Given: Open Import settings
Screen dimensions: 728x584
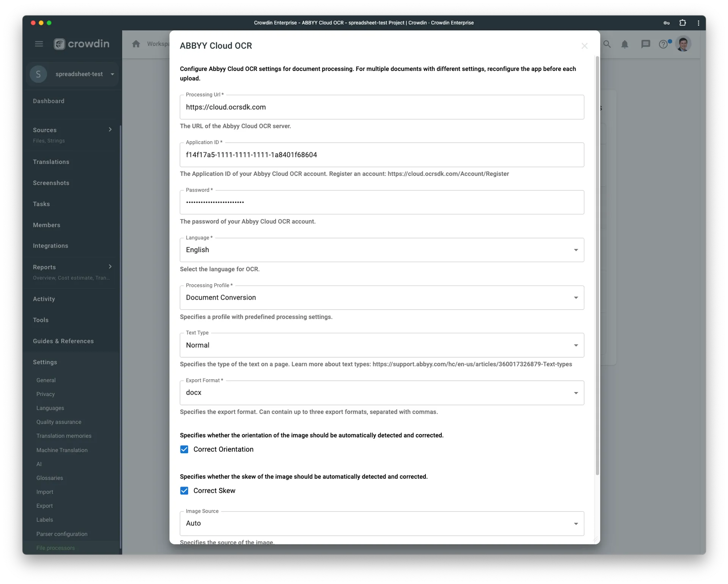Looking at the screenshot, I should tap(45, 492).
